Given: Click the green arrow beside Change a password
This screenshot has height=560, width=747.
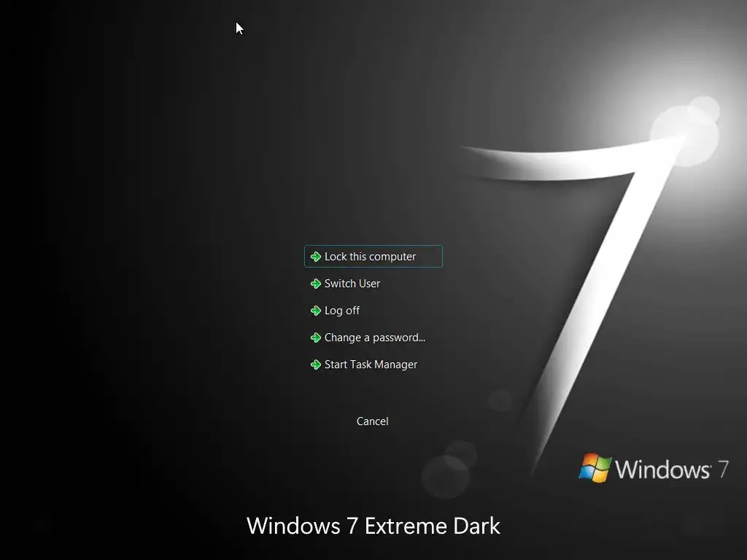Looking at the screenshot, I should click(x=315, y=338).
